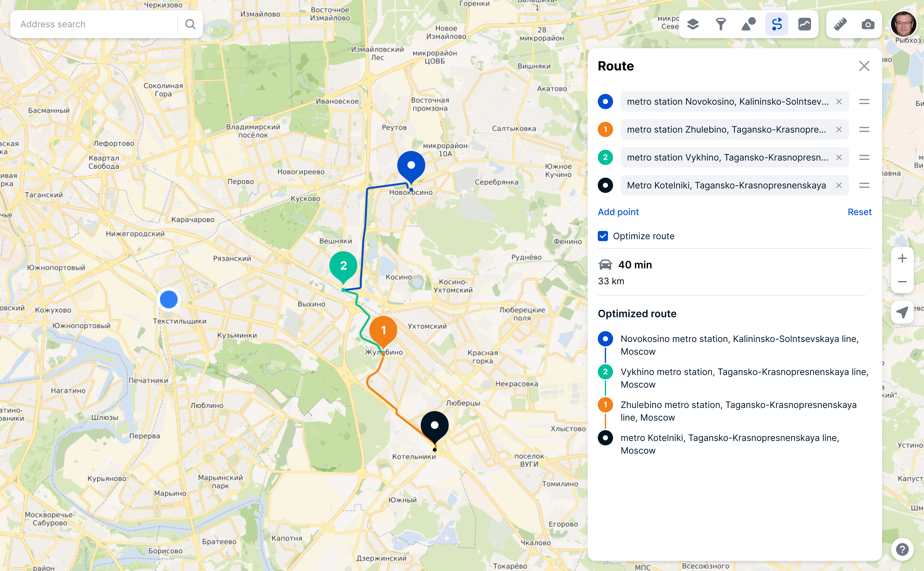The image size is (924, 571).
Task: Click the Add point link
Action: pyautogui.click(x=618, y=212)
